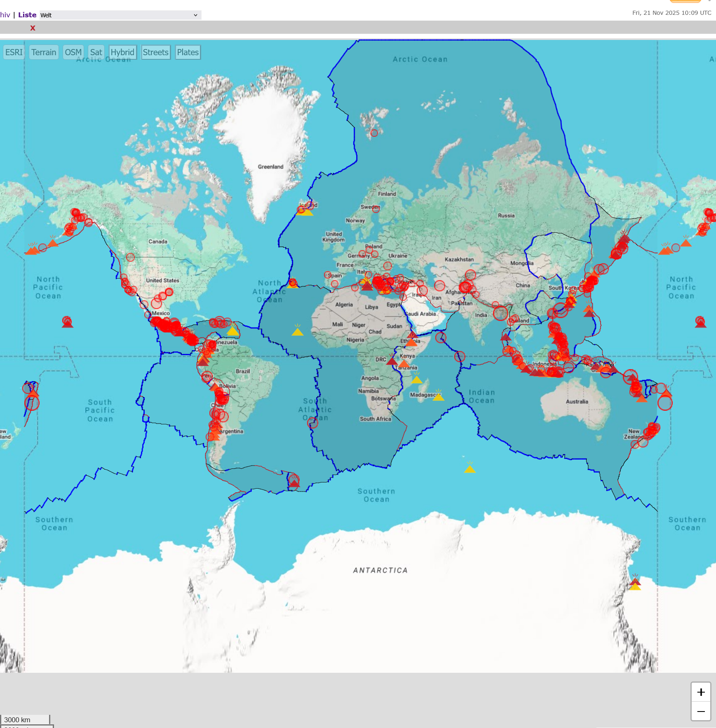Viewport: 716px width, 728px height.
Task: Switch the map to Hybrid view
Action: [x=122, y=52]
